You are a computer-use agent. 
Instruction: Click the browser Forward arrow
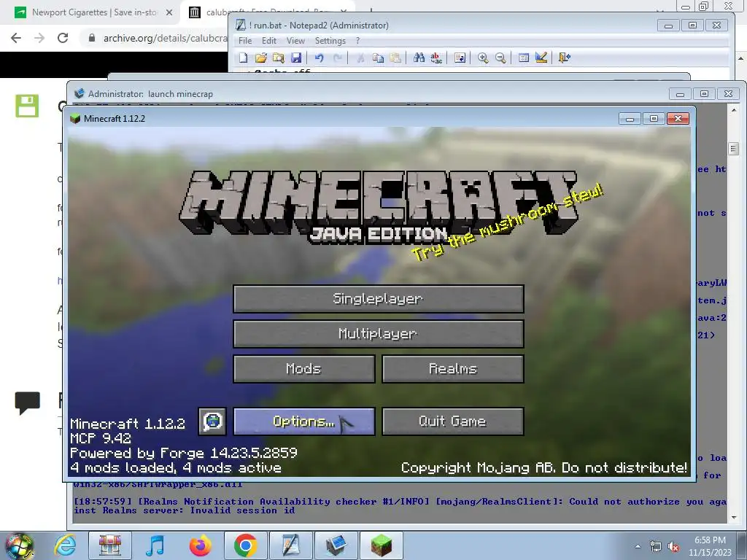(39, 38)
